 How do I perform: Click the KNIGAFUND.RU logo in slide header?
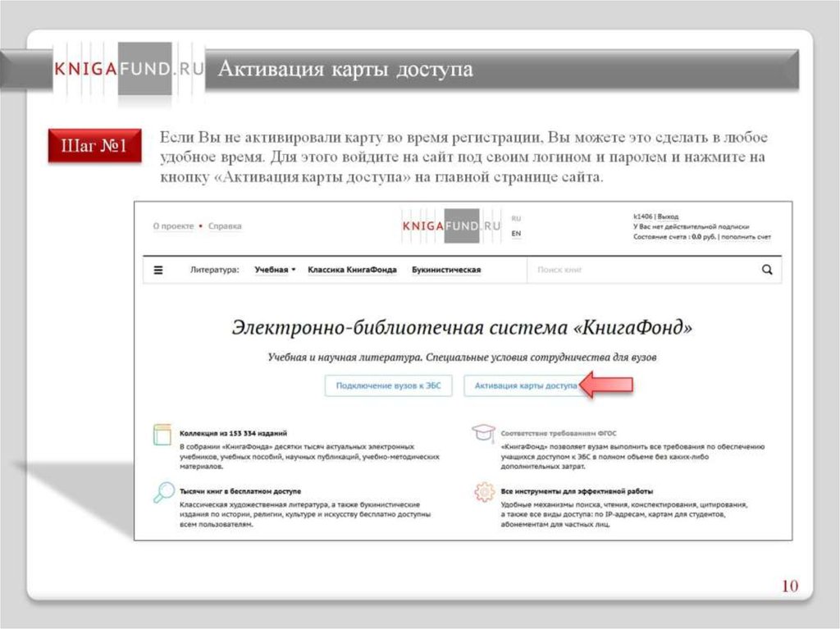[129, 70]
